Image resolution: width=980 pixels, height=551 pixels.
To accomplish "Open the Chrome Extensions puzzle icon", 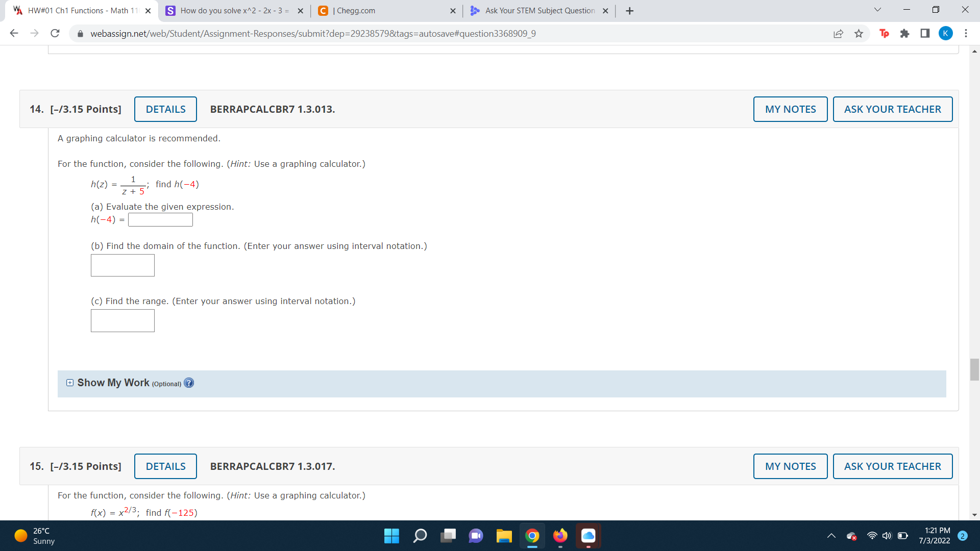I will 904,34.
